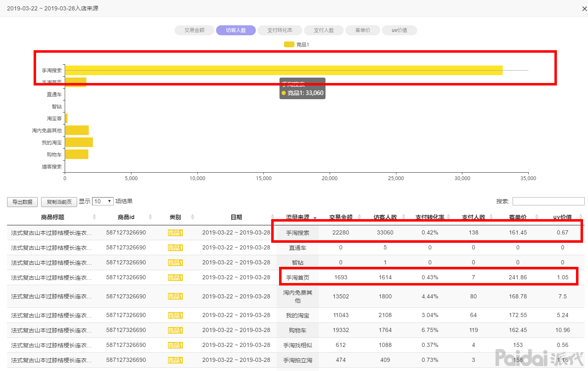Image resolution: width=588 pixels, height=371 pixels.
Task: Sort table by 日期 column
Action: 236,217
